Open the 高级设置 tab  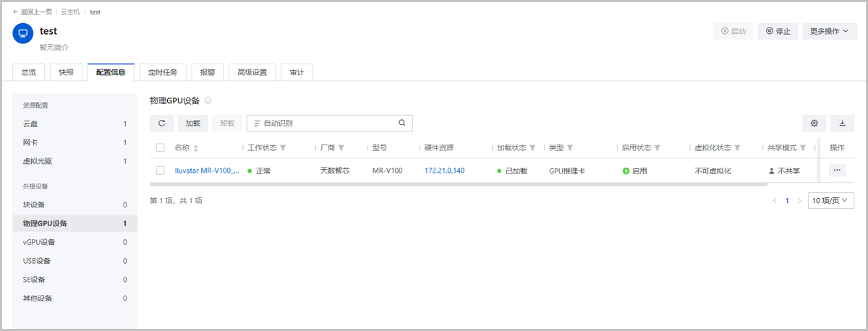click(252, 72)
